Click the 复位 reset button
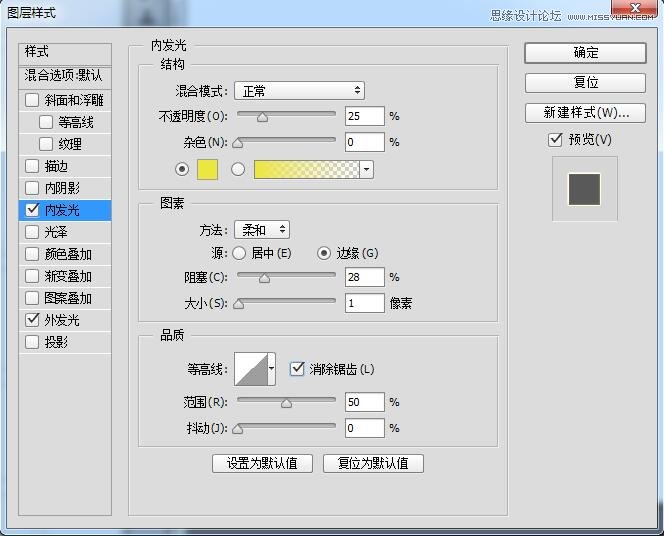This screenshot has height=536, width=664. [585, 83]
